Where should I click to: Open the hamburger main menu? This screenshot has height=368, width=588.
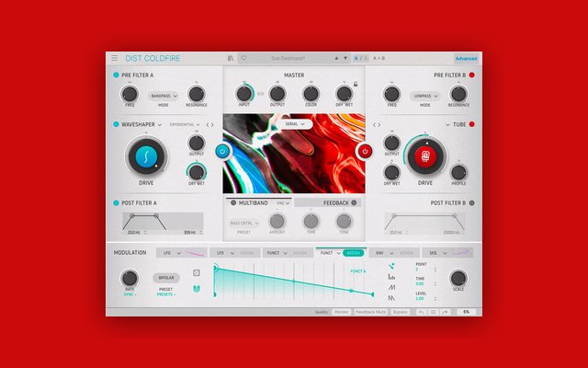tap(114, 58)
